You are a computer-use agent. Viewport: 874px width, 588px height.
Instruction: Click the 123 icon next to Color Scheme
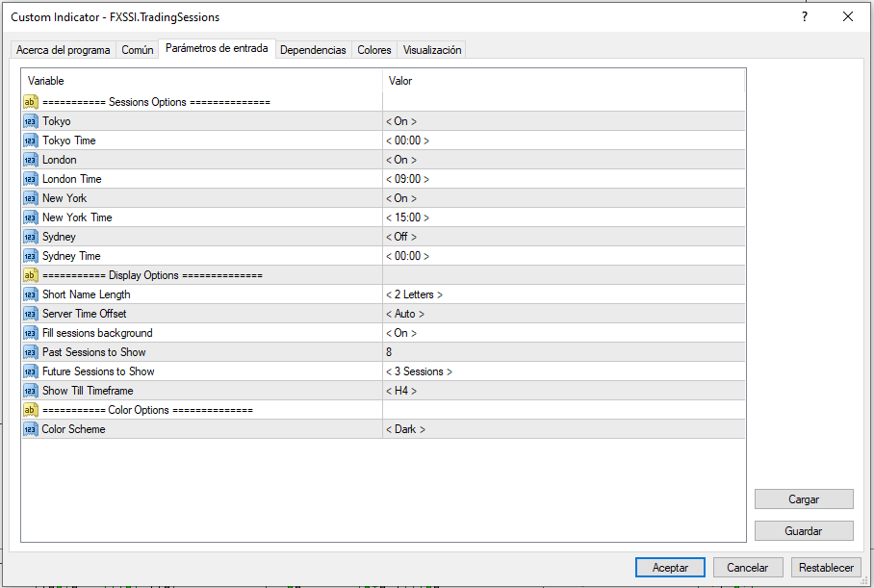click(30, 428)
